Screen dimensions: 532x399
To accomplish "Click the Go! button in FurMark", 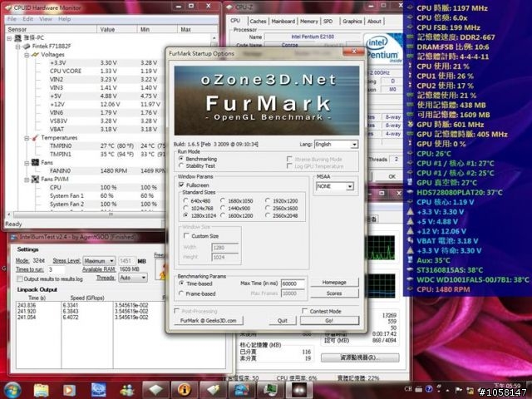I will tap(329, 320).
